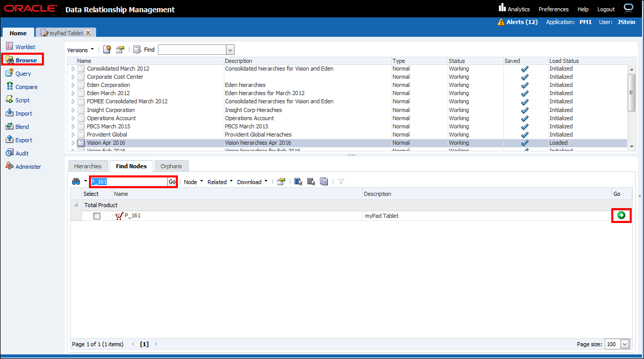
Task: Expand the Vision Apr 2016 version row
Action: coord(73,143)
